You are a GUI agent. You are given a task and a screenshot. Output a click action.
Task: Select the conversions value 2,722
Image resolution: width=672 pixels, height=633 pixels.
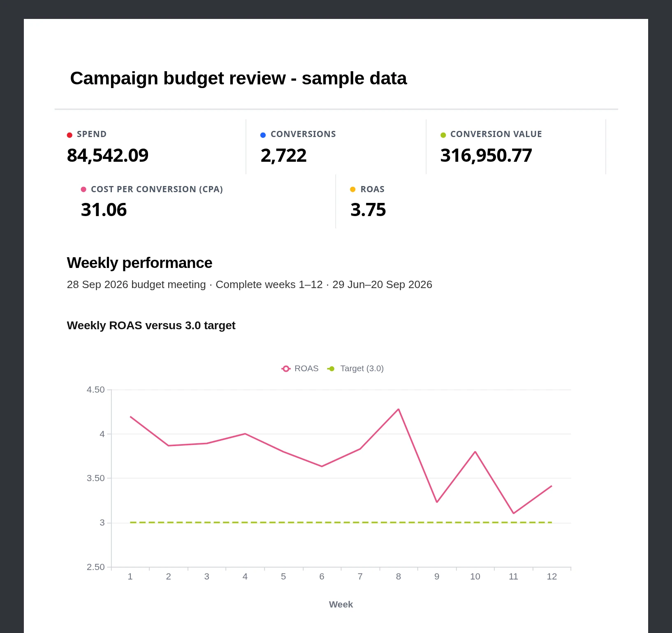pos(284,156)
